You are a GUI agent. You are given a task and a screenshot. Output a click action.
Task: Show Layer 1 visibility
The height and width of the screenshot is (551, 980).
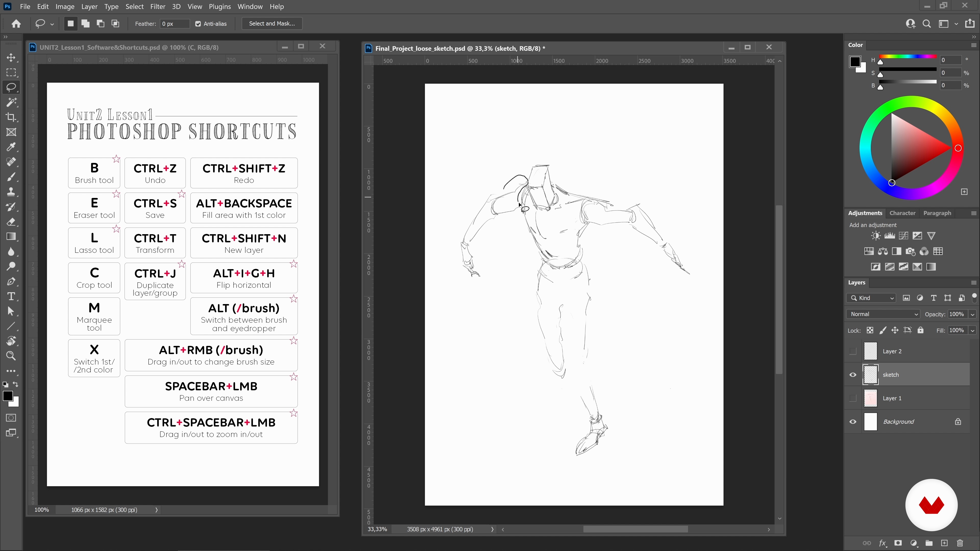(x=853, y=398)
